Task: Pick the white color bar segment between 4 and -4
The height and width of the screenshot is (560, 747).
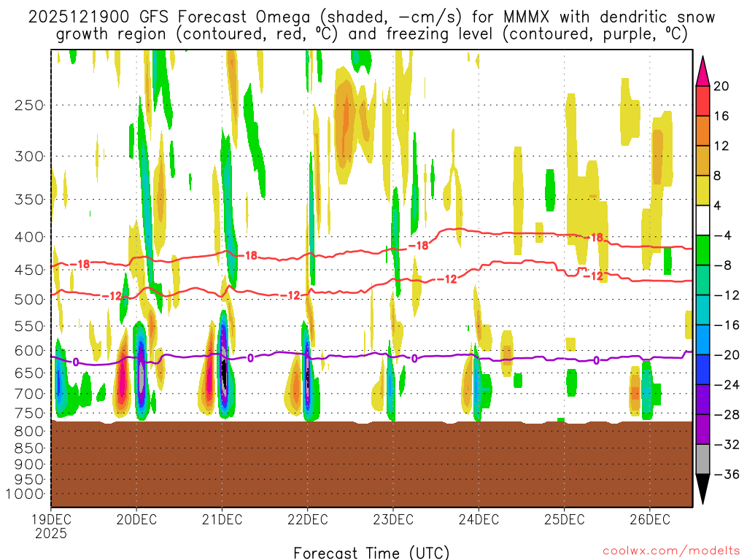Action: tap(703, 221)
